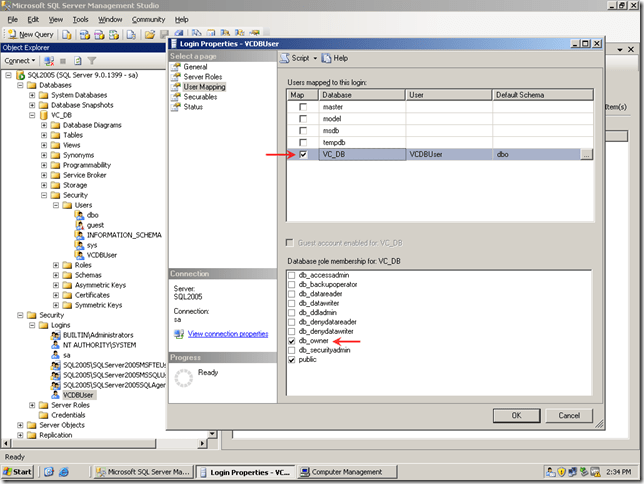Click the Windows Start button
The height and width of the screenshot is (484, 644).
tap(18, 471)
